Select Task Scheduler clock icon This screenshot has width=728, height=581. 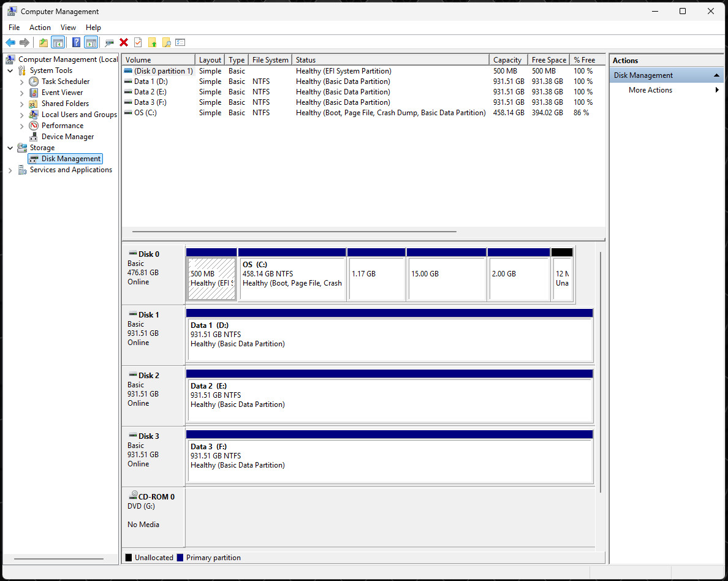[x=34, y=82]
